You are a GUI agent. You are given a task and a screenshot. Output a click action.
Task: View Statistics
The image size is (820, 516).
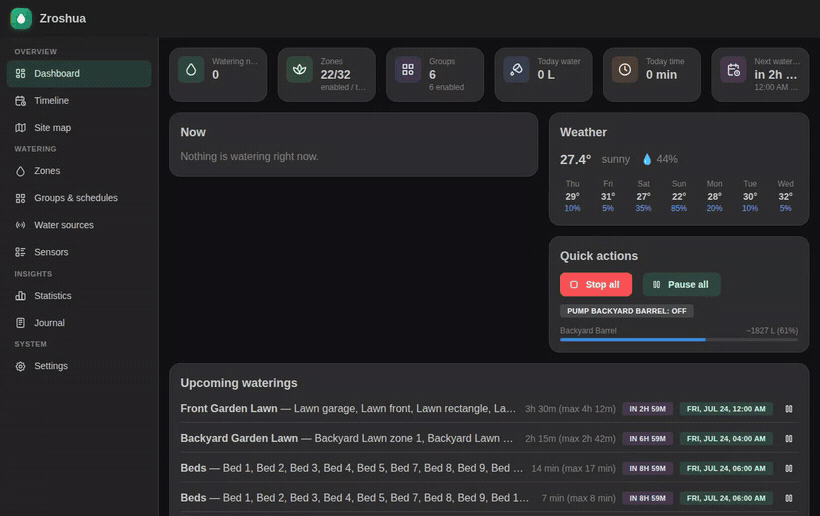[x=79, y=296]
